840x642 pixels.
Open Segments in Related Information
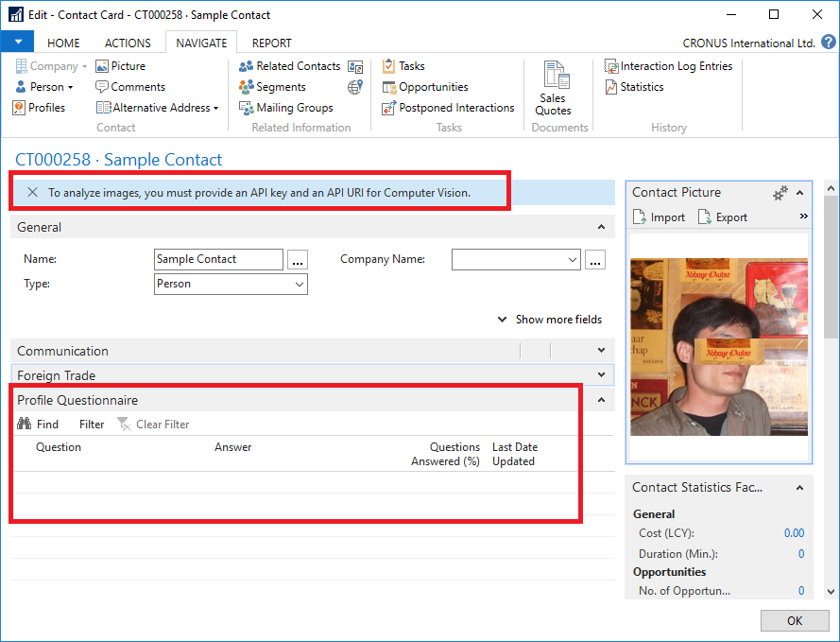click(272, 87)
